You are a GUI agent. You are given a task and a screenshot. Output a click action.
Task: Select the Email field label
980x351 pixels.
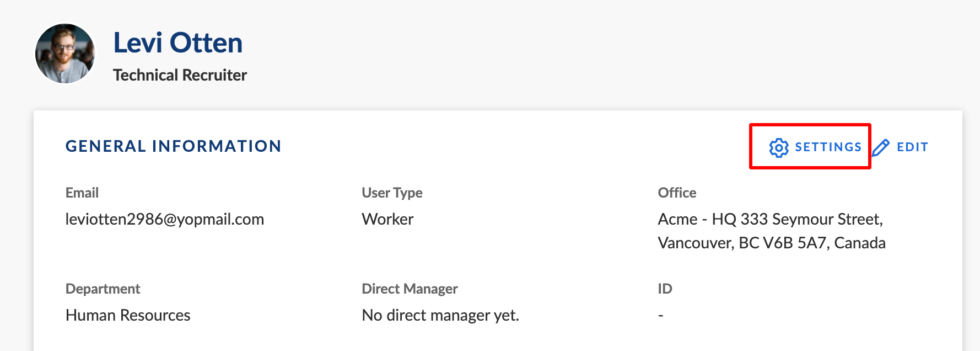point(82,193)
